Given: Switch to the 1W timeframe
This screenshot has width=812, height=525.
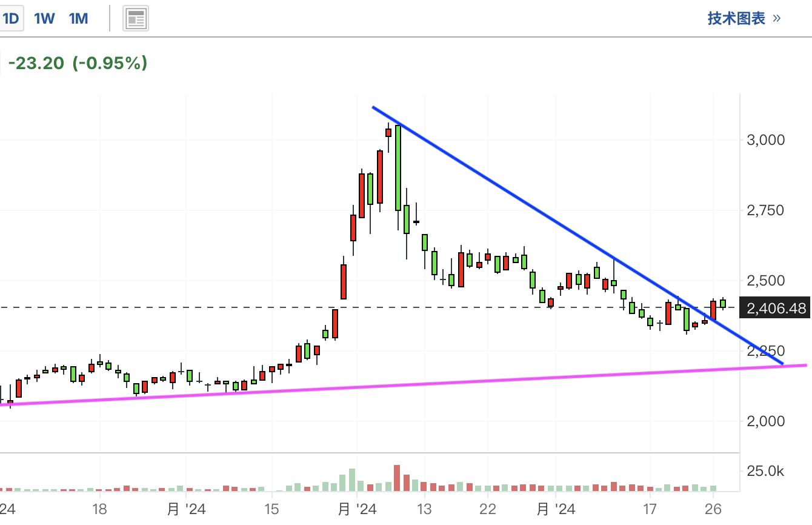Looking at the screenshot, I should (x=44, y=19).
